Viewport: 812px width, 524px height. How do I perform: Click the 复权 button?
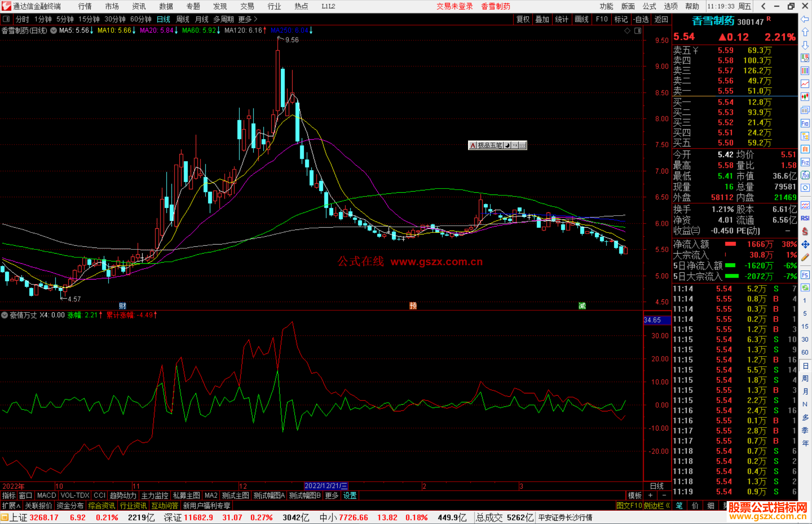click(x=523, y=19)
